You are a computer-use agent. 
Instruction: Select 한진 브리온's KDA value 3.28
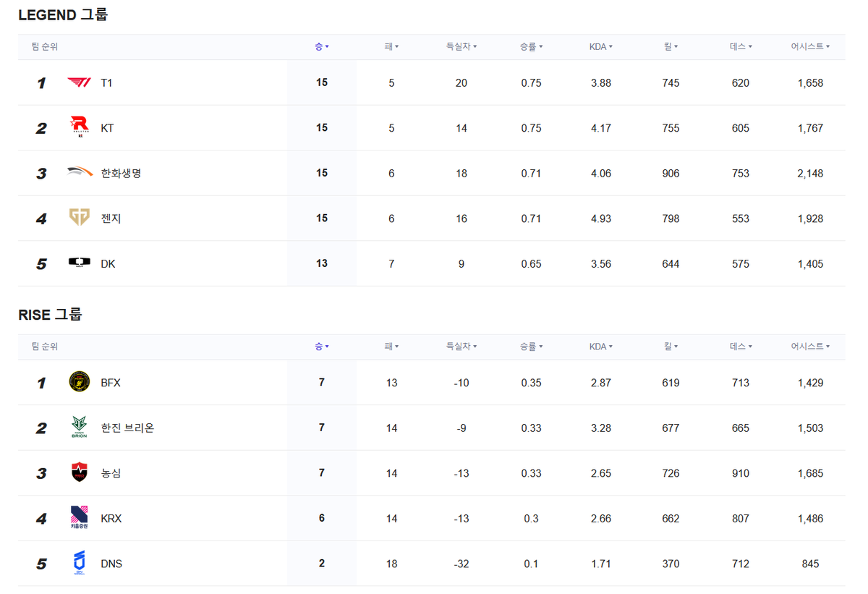[x=601, y=428]
